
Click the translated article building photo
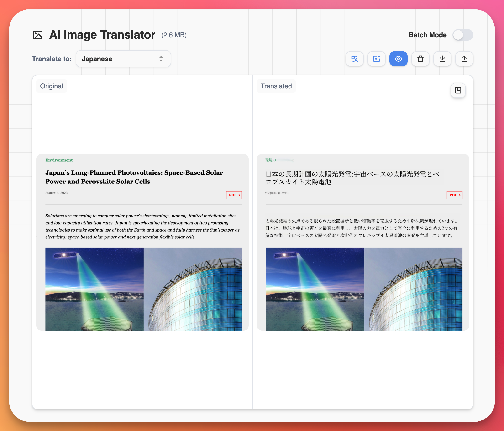click(x=413, y=289)
